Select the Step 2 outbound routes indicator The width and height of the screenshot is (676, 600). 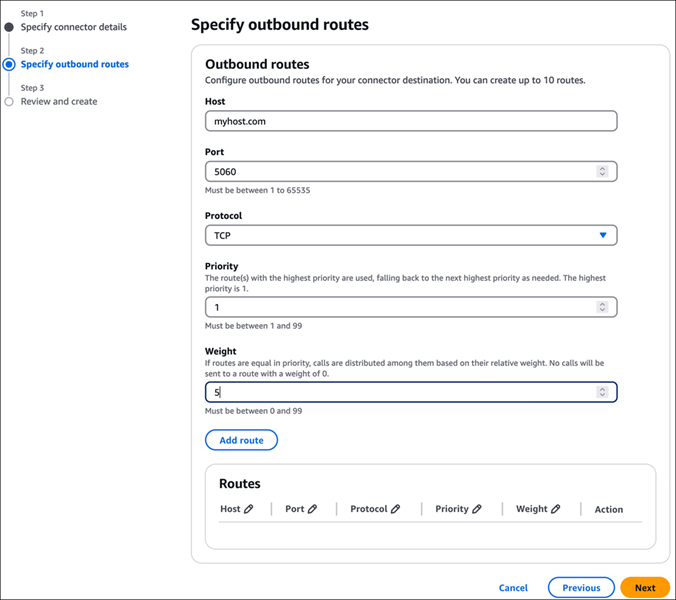coord(9,64)
